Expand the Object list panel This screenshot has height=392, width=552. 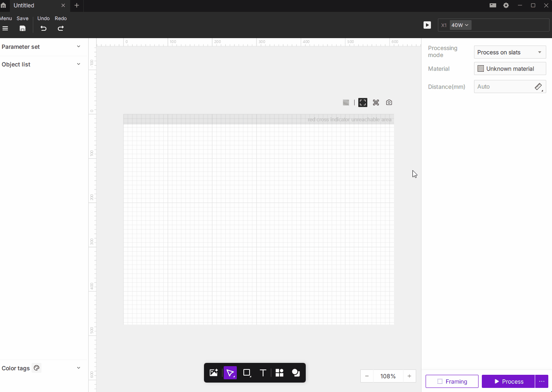(x=78, y=64)
